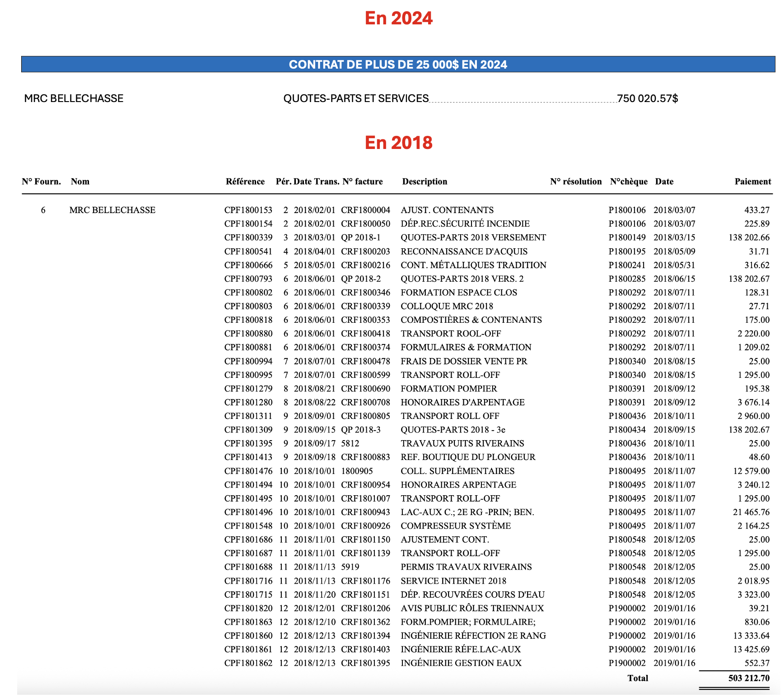The width and height of the screenshot is (784, 697).
Task: Click cheque number P1800434
Action: pyautogui.click(x=627, y=430)
